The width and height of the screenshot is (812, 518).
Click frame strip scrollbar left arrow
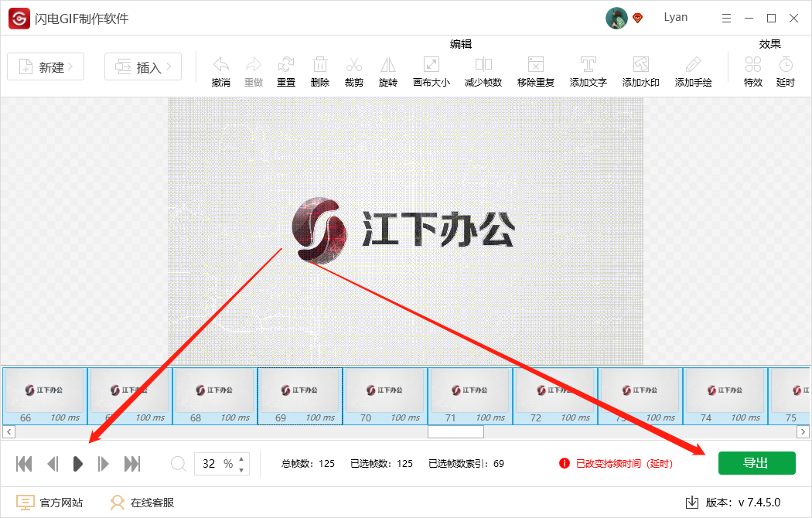9,431
